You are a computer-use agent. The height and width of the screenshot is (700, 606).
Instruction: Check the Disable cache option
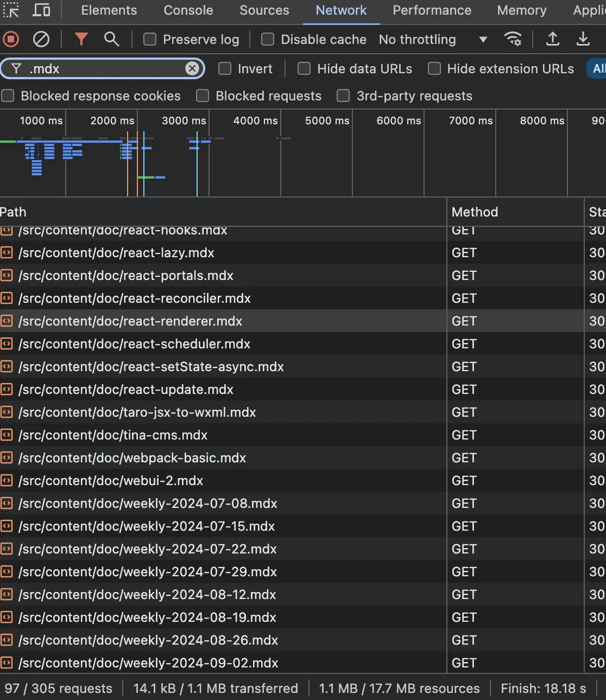pyautogui.click(x=268, y=40)
